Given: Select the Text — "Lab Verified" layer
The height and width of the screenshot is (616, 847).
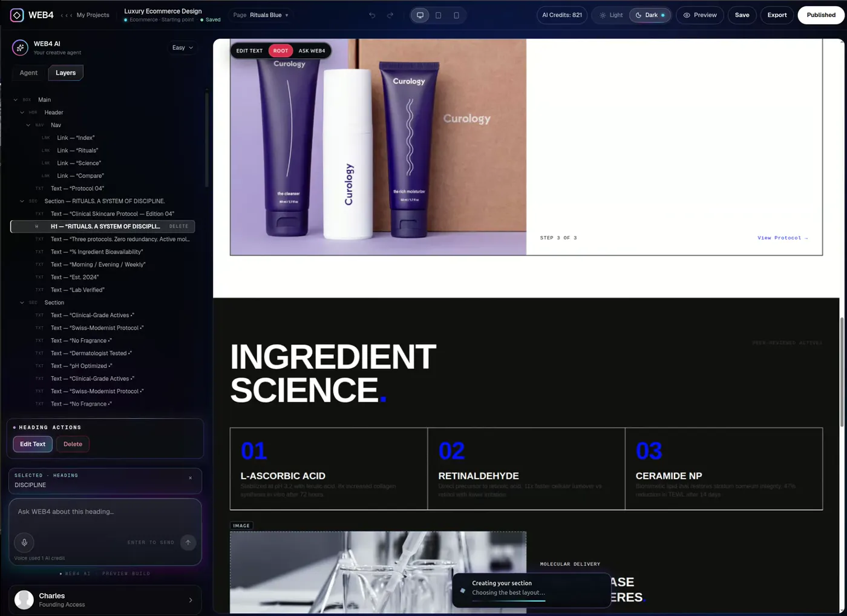Looking at the screenshot, I should point(77,290).
